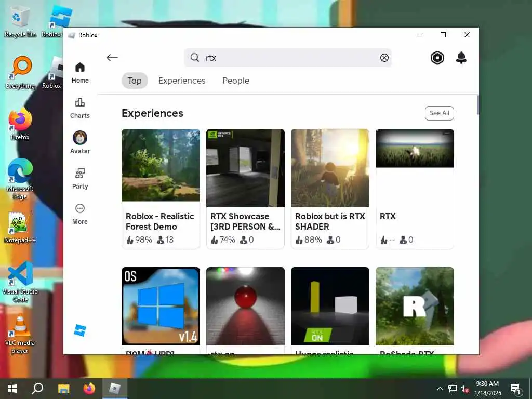
Task: Clear the search text with X icon
Action: click(384, 58)
